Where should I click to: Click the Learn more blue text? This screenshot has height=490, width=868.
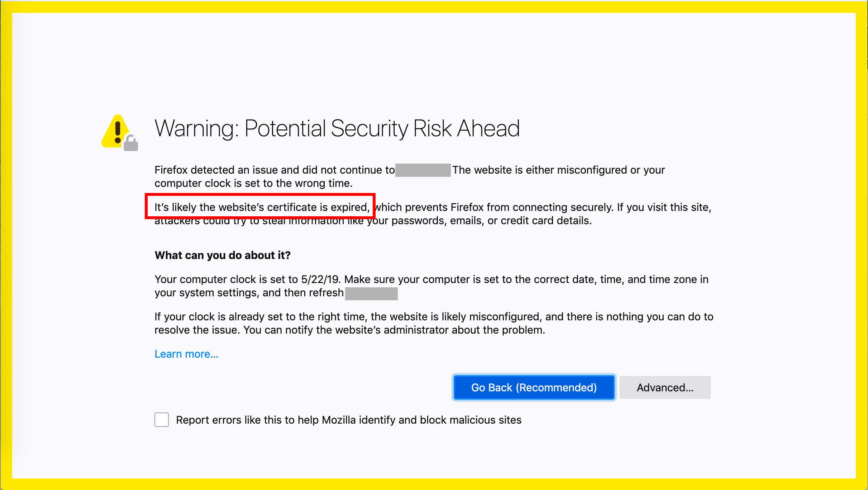(x=186, y=354)
